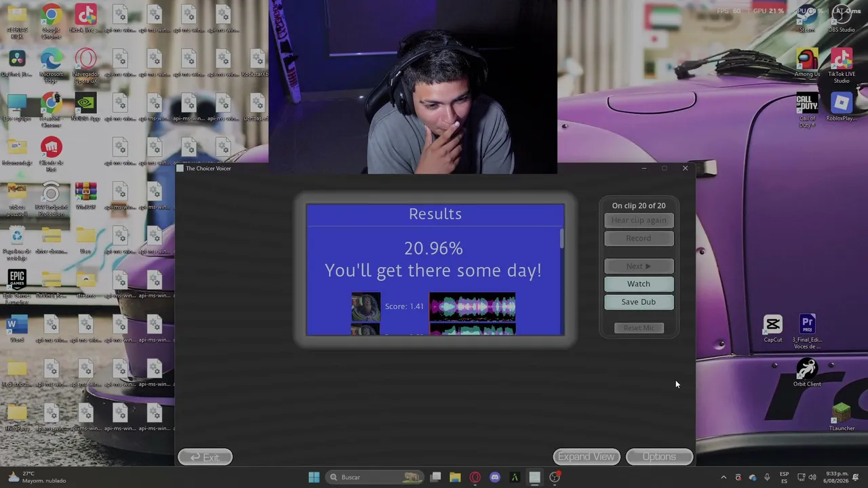This screenshot has height=488, width=868.
Task: Select the RAV Endpoint Protection icon
Action: coord(51,199)
